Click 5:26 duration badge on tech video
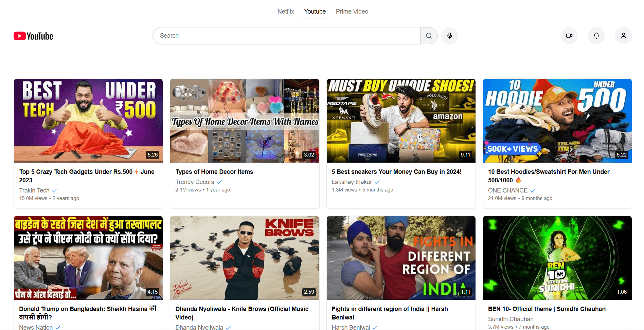 click(153, 155)
